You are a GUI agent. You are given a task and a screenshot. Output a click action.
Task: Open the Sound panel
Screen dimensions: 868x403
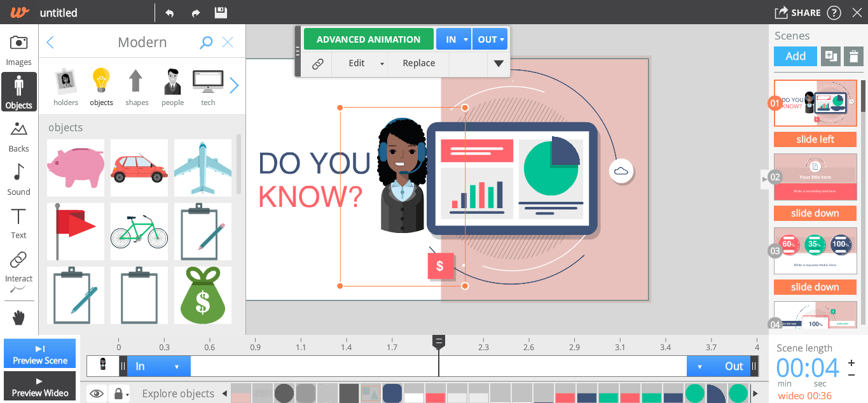tap(18, 180)
